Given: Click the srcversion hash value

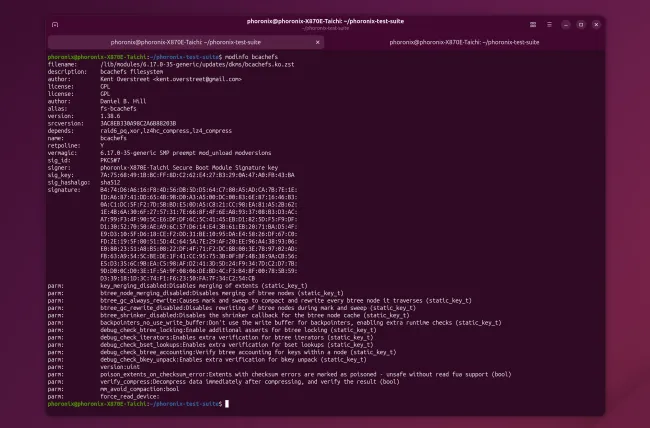Looking at the screenshot, I should point(138,124).
